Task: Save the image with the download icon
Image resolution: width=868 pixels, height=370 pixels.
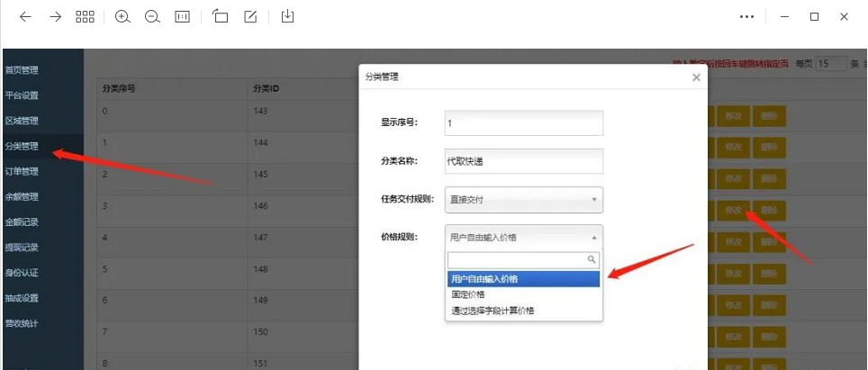Action: pyautogui.click(x=287, y=17)
